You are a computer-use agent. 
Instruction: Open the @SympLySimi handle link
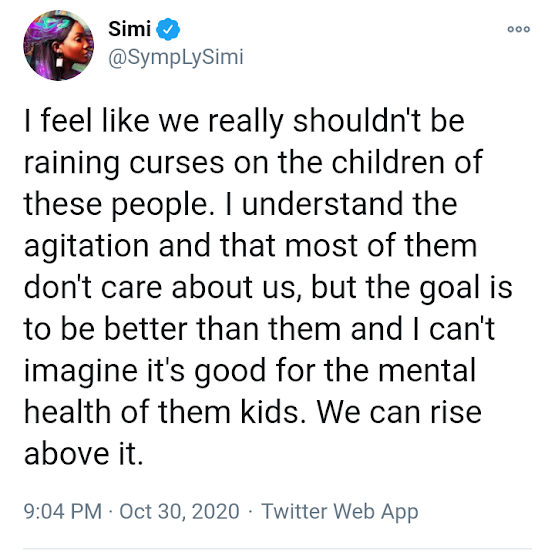click(x=176, y=57)
